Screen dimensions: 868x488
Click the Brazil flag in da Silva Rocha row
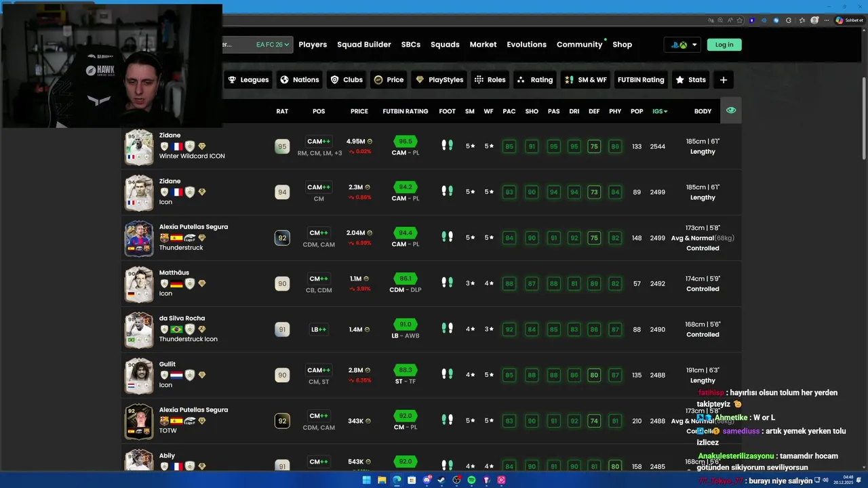(x=177, y=329)
